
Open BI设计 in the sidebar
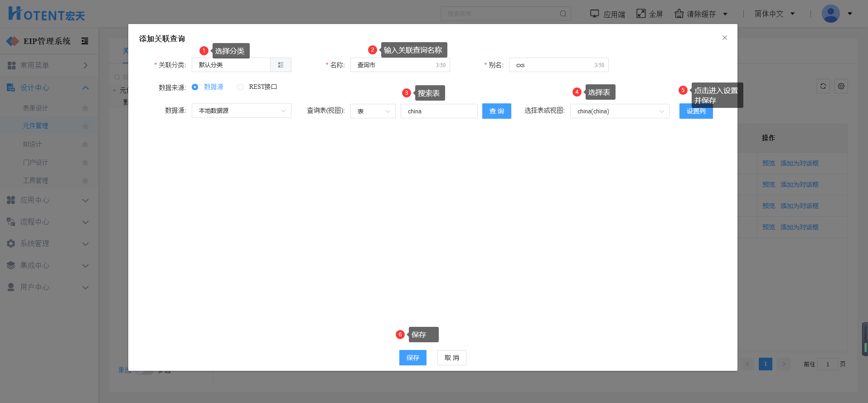tap(32, 144)
